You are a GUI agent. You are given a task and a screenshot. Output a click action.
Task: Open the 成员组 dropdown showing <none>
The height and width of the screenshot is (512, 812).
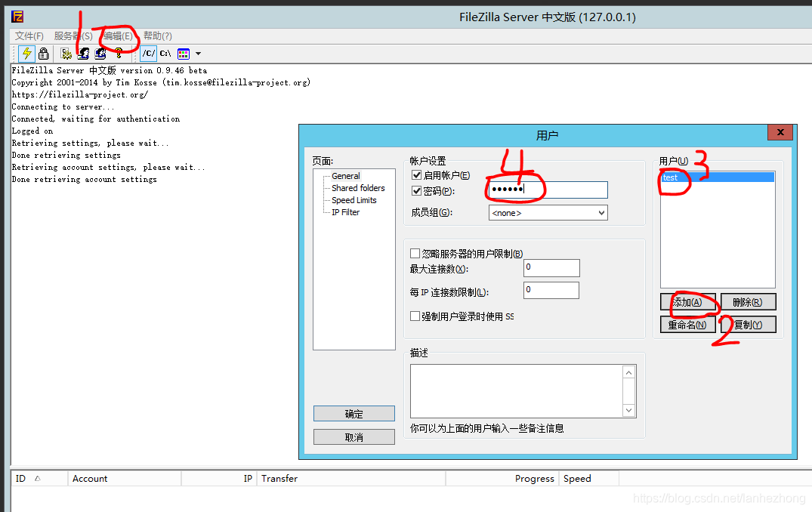click(548, 213)
